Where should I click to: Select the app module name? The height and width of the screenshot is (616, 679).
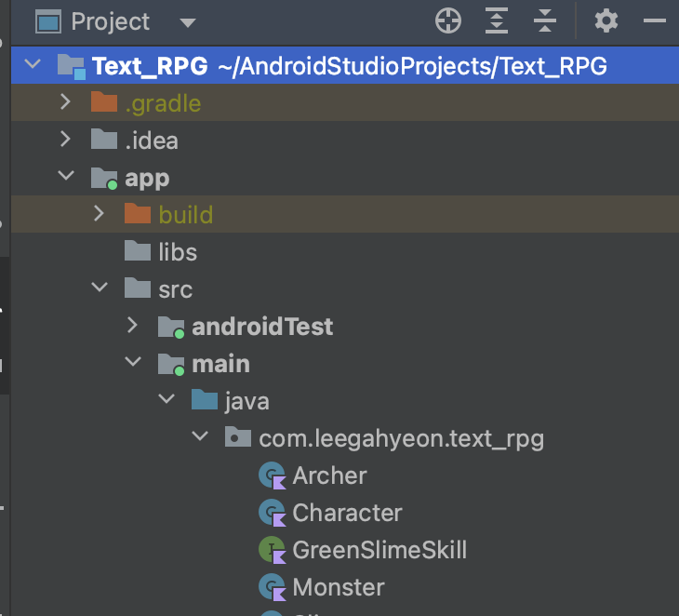point(147,179)
